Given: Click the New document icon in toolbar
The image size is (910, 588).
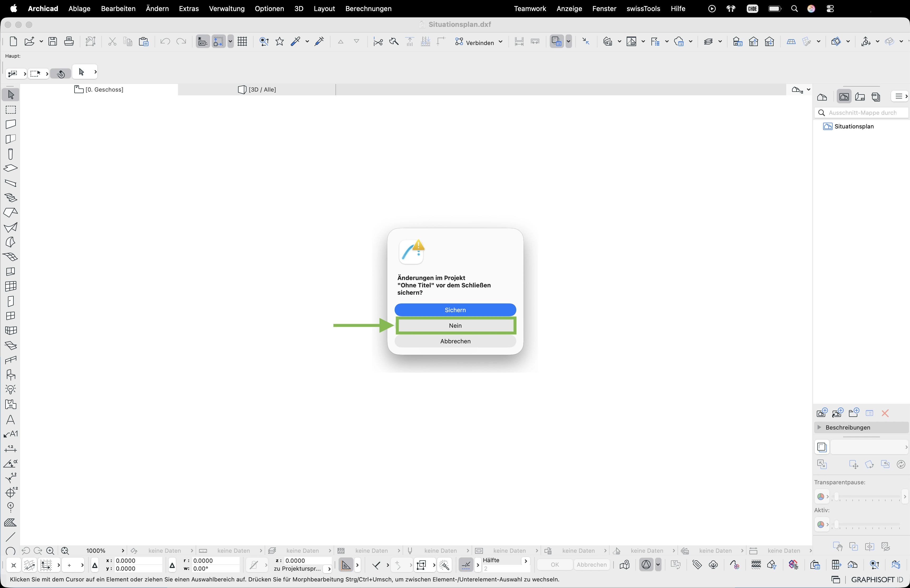Looking at the screenshot, I should 13,41.
